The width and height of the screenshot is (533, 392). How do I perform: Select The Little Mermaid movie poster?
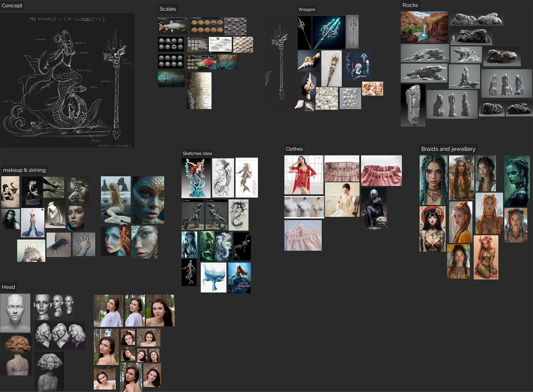(239, 278)
